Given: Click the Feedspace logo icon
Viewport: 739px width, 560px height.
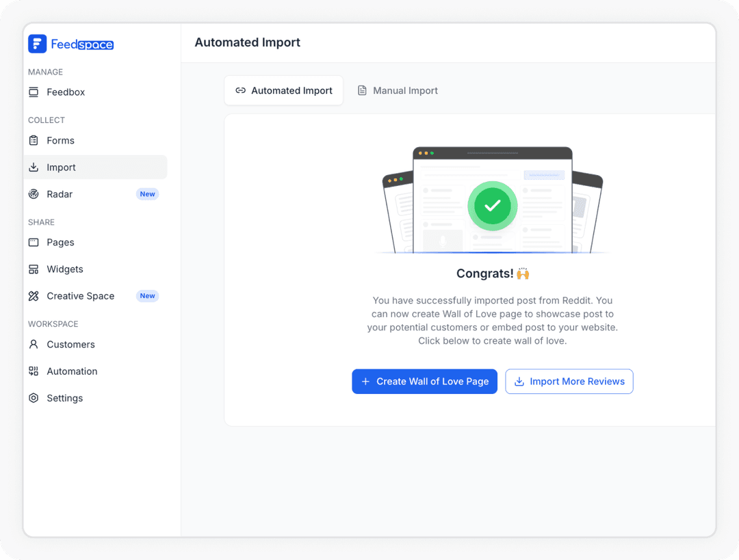Looking at the screenshot, I should (37, 44).
